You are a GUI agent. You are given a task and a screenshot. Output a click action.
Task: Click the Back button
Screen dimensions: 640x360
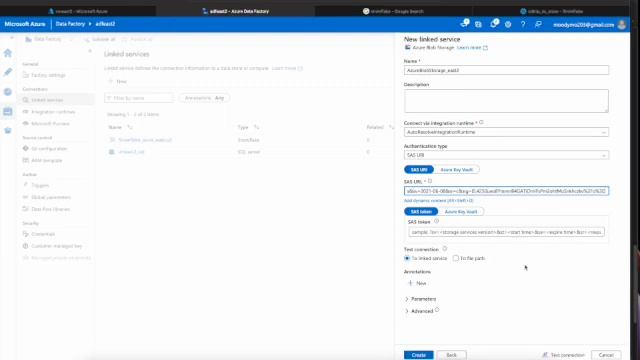tap(451, 355)
